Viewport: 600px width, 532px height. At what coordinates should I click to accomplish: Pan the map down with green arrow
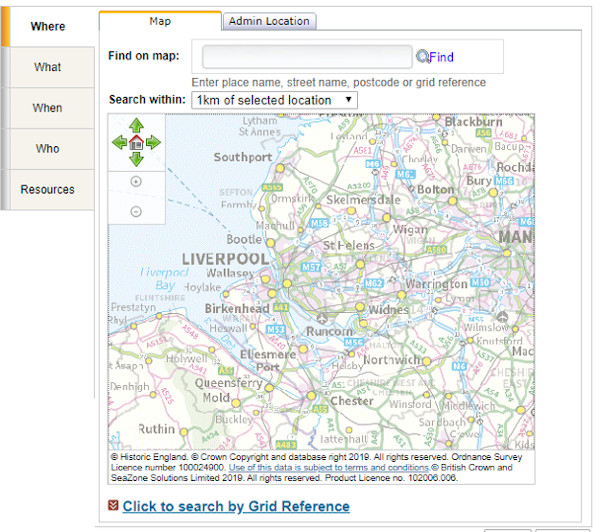136,159
